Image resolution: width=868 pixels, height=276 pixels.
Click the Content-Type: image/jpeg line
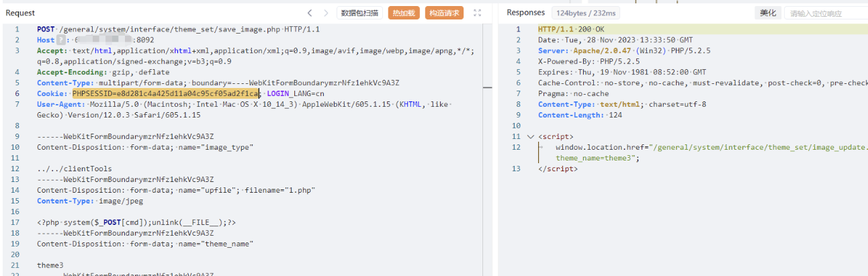tap(90, 201)
